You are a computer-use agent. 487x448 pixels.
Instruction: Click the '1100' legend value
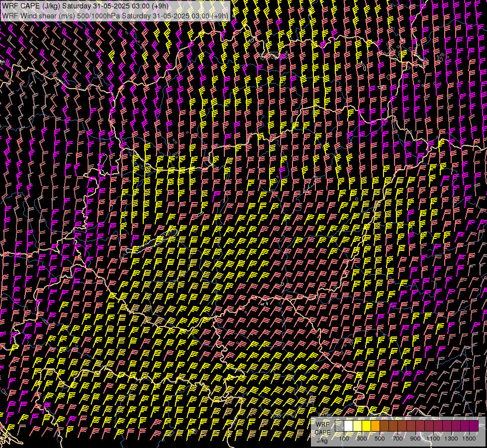pos(433,439)
